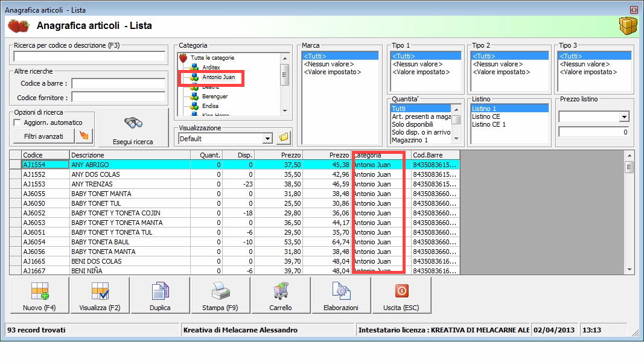This screenshot has height=362, width=644.
Task: Open the Carrello shopping cart
Action: pos(281,296)
